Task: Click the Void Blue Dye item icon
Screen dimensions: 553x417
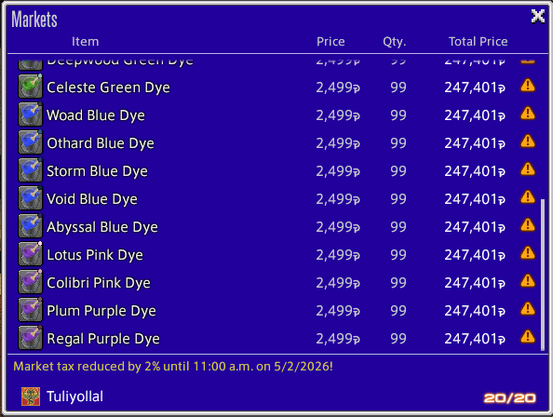Action: [30, 198]
